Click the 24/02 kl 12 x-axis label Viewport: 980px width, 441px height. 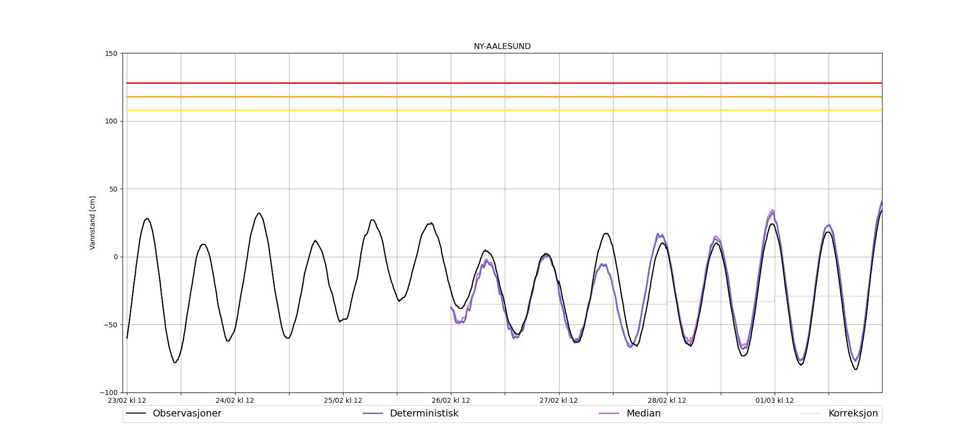coord(235,400)
